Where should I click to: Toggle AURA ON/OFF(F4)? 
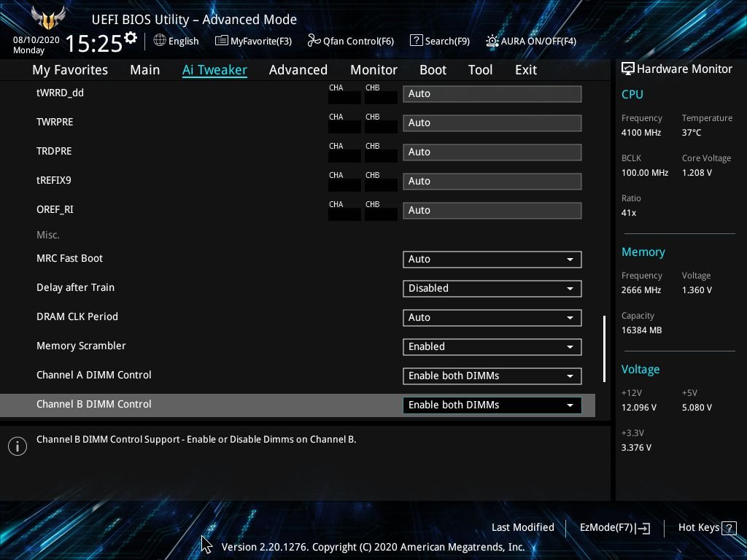pos(531,41)
